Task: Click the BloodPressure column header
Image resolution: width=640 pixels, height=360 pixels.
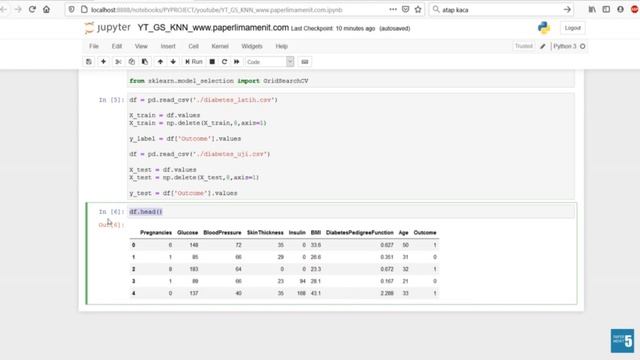Action: tap(222, 233)
